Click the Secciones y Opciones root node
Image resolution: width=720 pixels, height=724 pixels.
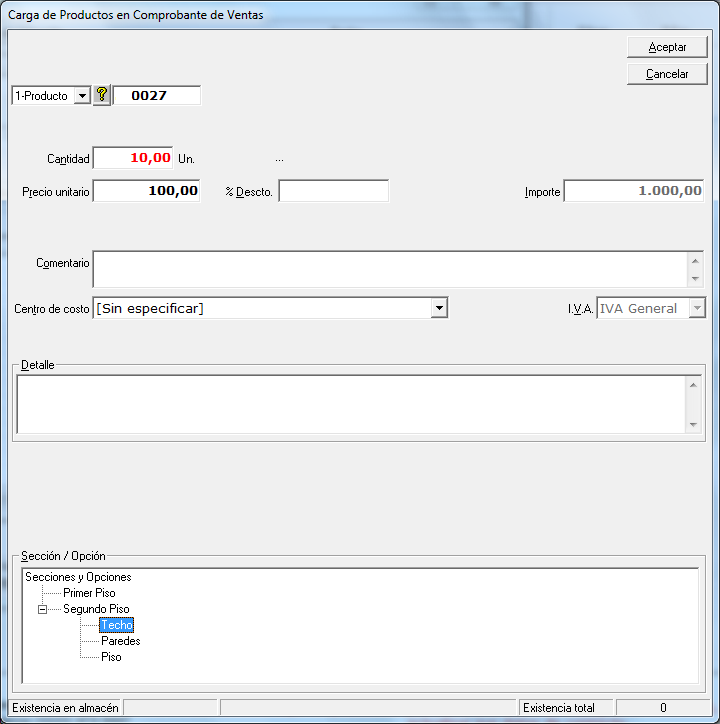tap(78, 577)
